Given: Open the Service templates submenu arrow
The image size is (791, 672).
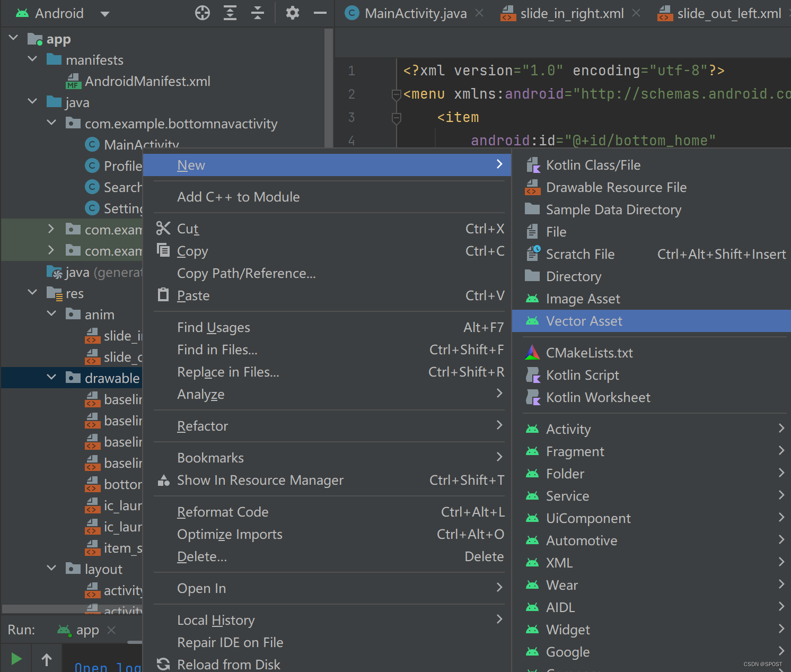Looking at the screenshot, I should point(781,495).
